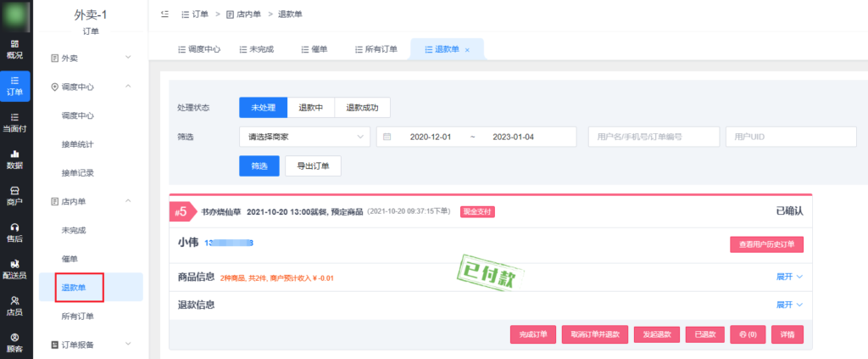
Task: Open the 调度中心 tab
Action: [x=199, y=49]
